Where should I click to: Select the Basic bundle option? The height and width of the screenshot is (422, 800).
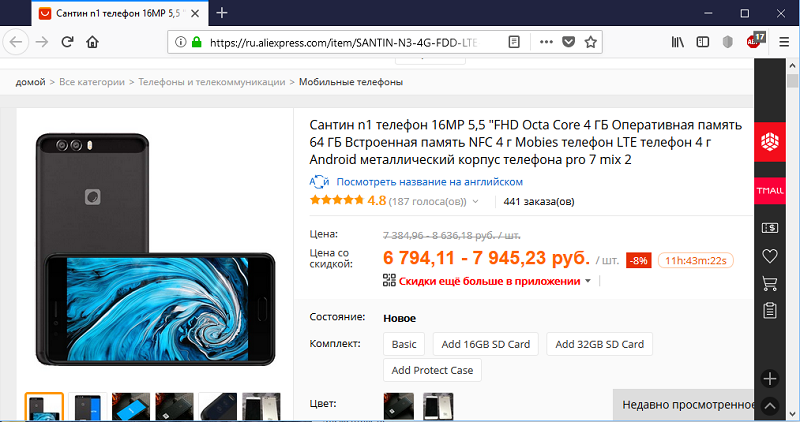pyautogui.click(x=404, y=344)
